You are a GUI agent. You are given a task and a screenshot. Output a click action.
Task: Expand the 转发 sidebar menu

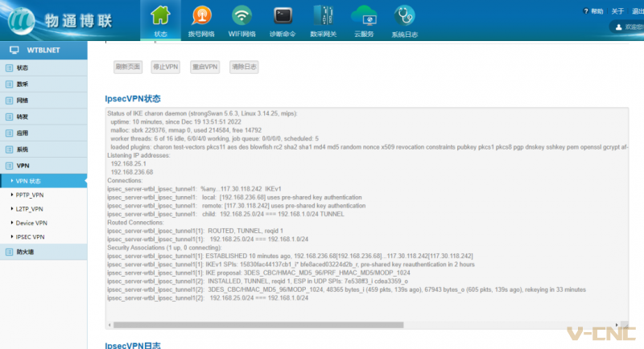(x=43, y=117)
